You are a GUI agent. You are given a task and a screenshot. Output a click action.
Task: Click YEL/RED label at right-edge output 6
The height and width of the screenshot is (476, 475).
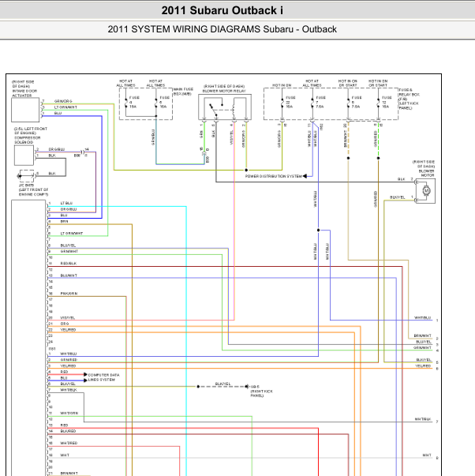[x=423, y=365]
